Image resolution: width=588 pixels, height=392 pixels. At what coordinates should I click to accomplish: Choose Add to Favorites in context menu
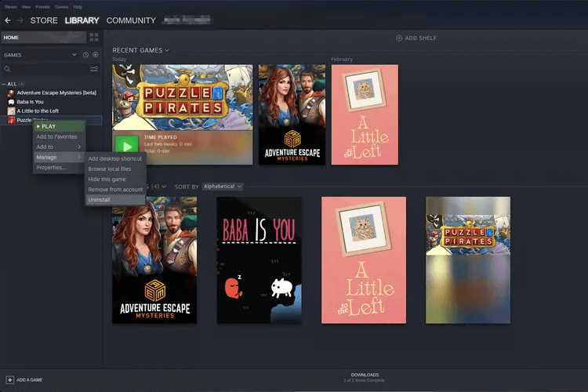coord(56,136)
